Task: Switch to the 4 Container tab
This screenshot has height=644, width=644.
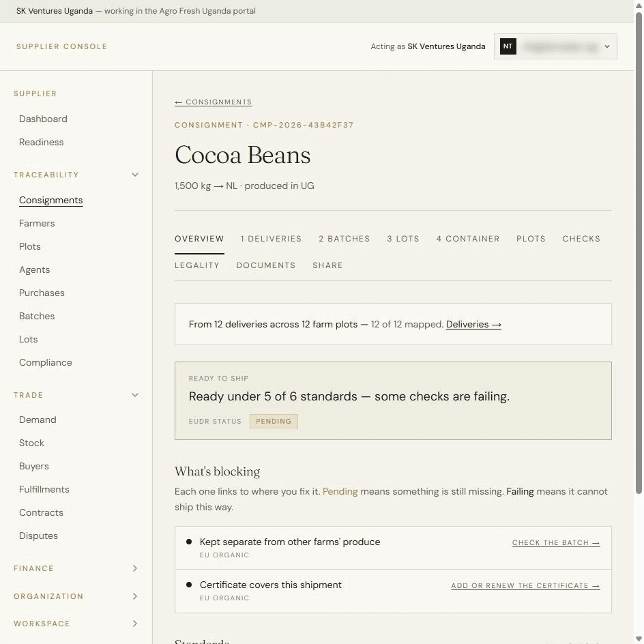Action: pos(468,239)
